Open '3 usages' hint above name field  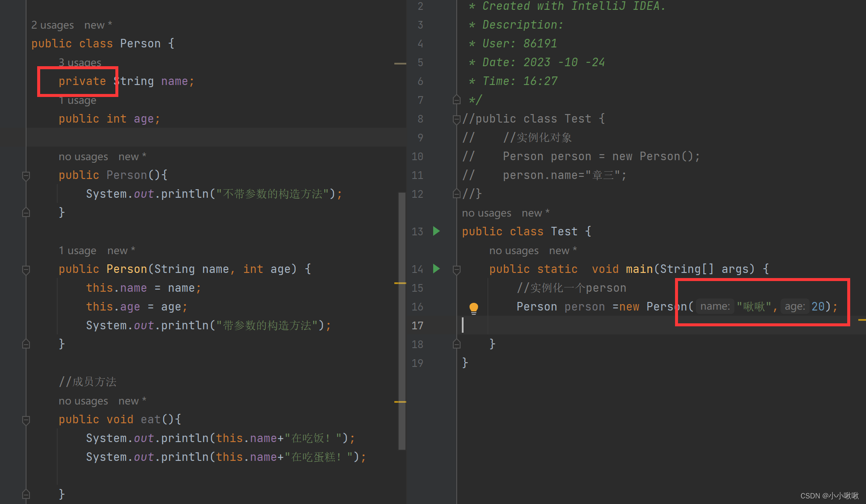pos(80,62)
